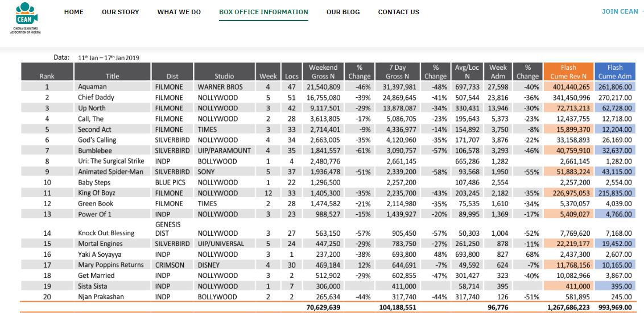644x313 pixels.
Task: Select the Sista Sista title cell
Action: coord(93,286)
